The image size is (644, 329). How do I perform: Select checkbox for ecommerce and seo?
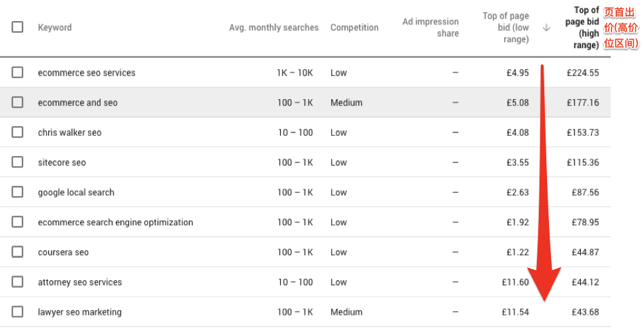(18, 102)
